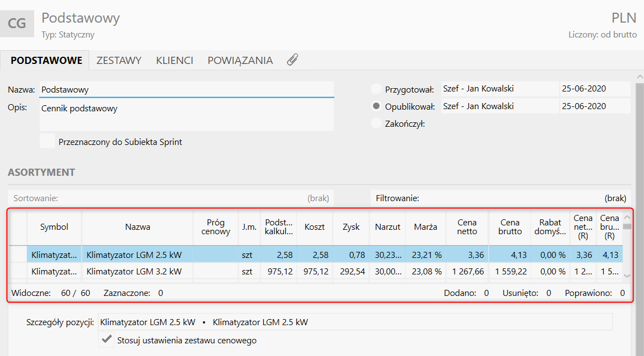Image resolution: width=644 pixels, height=356 pixels.
Task: Open the Sortowanie selector
Action: pos(171,198)
